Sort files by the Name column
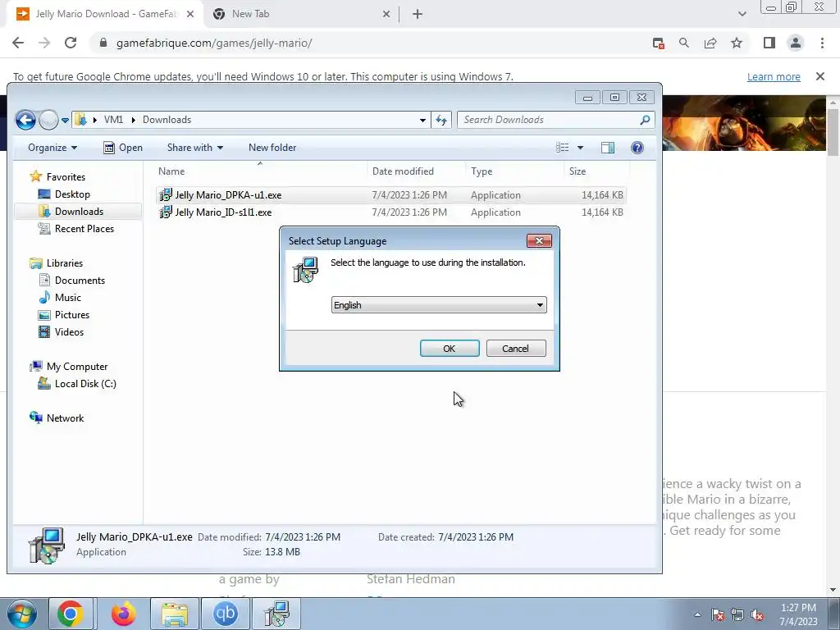Viewport: 840px width, 630px height. (x=260, y=171)
